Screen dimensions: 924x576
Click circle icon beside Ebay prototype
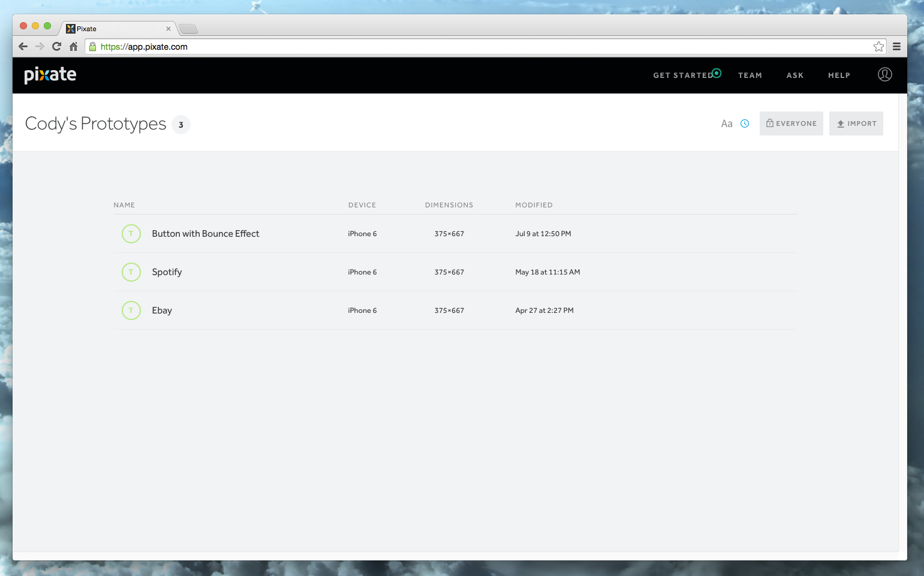[x=131, y=310]
